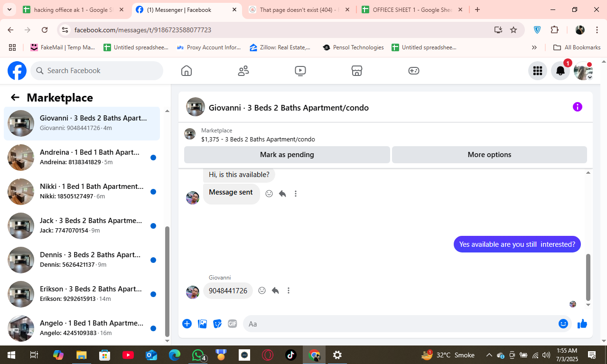Open the Friends icon in top navigation
The height and width of the screenshot is (364, 607).
click(x=243, y=71)
